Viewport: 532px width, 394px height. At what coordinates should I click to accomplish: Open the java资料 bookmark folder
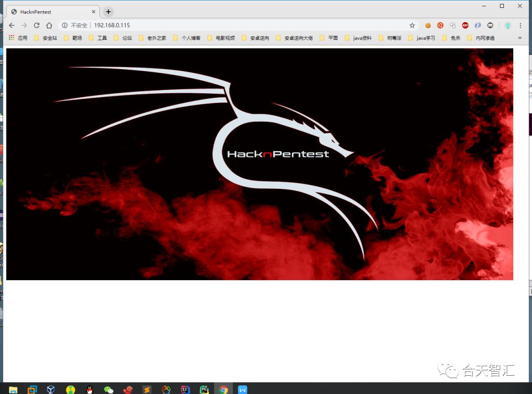point(358,38)
